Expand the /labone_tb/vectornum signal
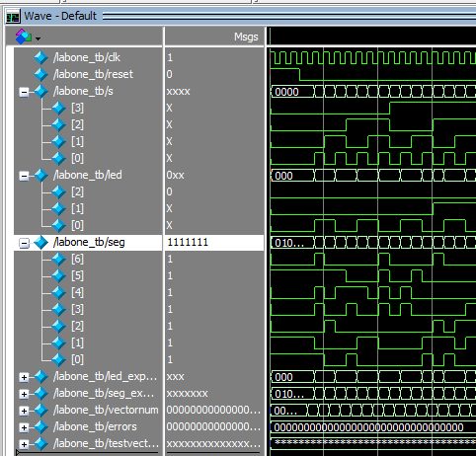Screen dimensions: 476x456 click(x=24, y=412)
